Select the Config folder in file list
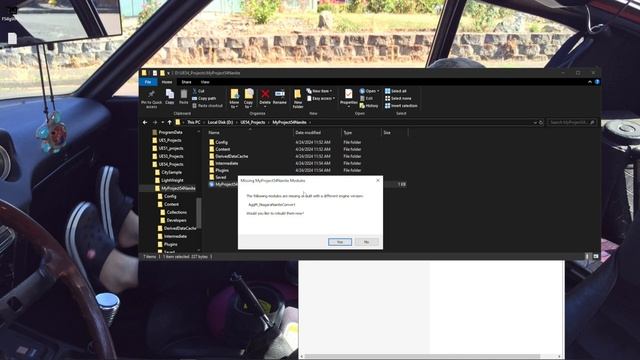This screenshot has width=640, height=360. 222,142
